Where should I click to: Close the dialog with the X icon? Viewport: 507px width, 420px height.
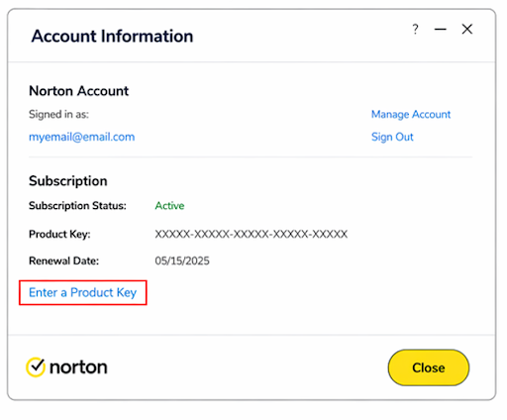click(467, 29)
